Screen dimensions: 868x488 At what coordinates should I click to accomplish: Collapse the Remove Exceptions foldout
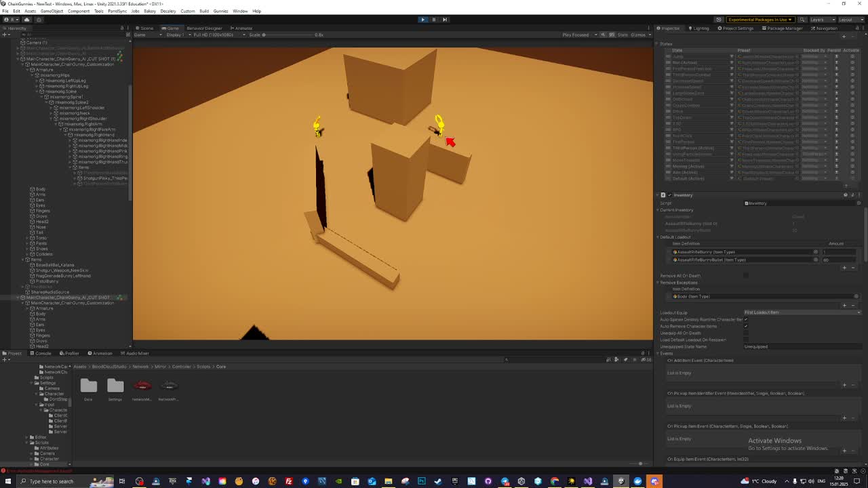pos(657,283)
